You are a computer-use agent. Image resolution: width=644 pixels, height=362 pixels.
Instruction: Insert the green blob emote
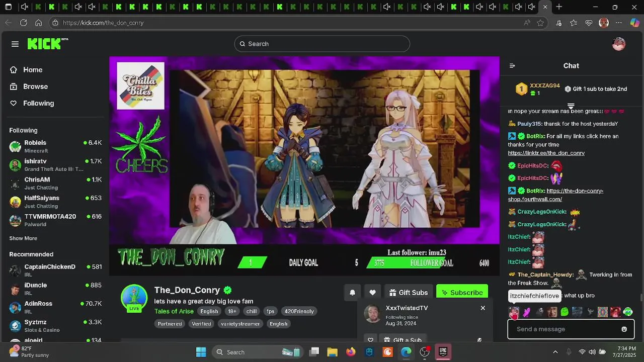(x=565, y=312)
